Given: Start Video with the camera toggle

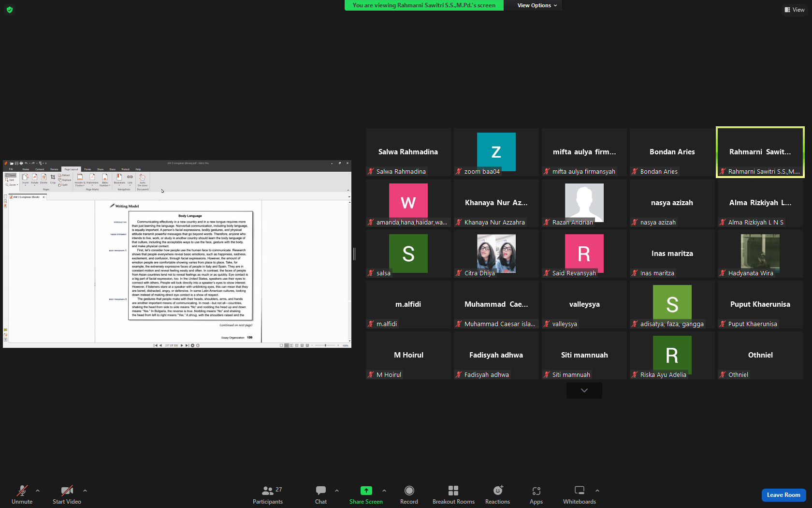Looking at the screenshot, I should pyautogui.click(x=67, y=495).
